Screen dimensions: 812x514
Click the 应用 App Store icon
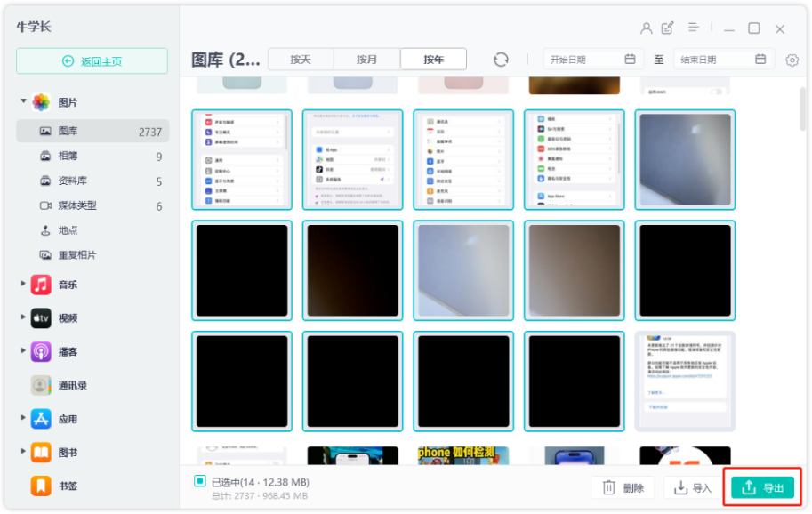pyautogui.click(x=41, y=419)
